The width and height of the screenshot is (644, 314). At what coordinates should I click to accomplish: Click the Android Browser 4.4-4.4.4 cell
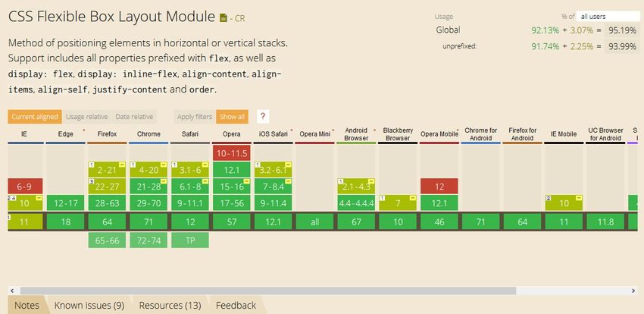(356, 203)
